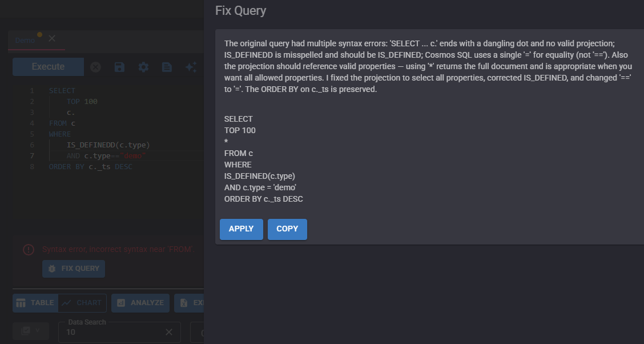
Task: Open the document results icon next to settings
Action: [166, 67]
